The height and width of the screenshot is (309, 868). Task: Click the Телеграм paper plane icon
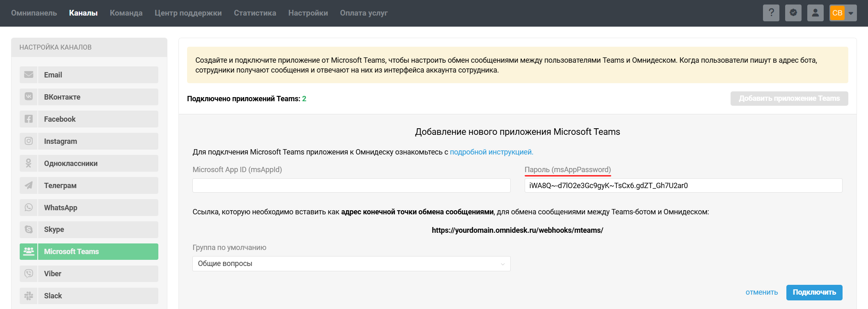(x=29, y=185)
